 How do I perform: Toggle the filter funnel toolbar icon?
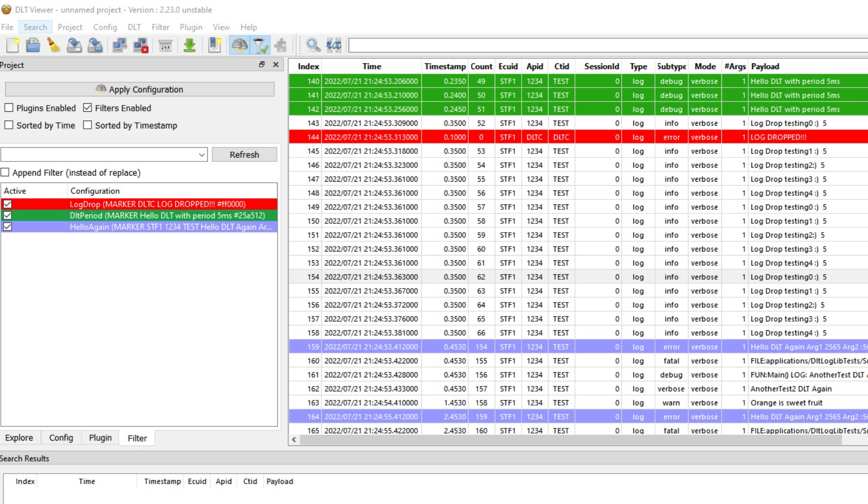260,45
